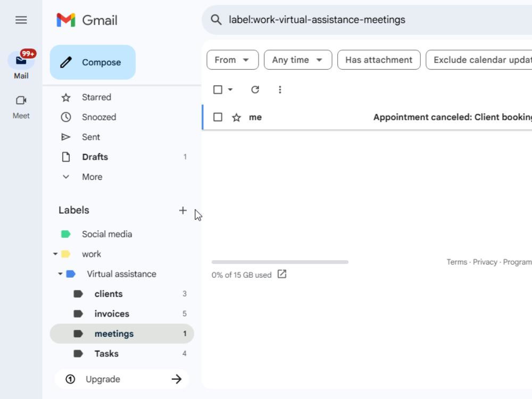Refresh the message list
This screenshot has height=399, width=532.
point(255,89)
